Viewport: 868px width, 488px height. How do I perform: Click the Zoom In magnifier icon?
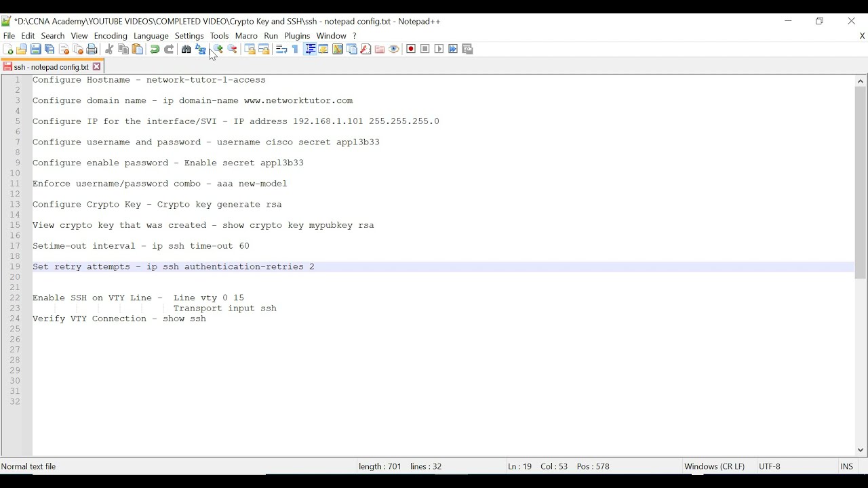pyautogui.click(x=217, y=49)
